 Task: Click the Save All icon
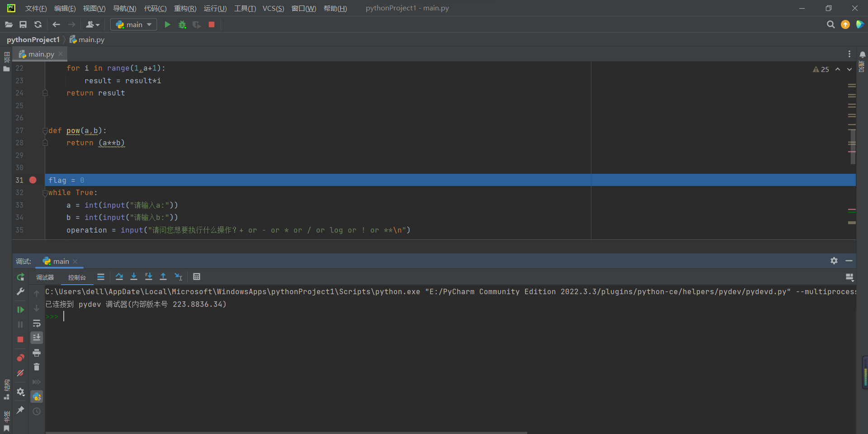click(23, 24)
